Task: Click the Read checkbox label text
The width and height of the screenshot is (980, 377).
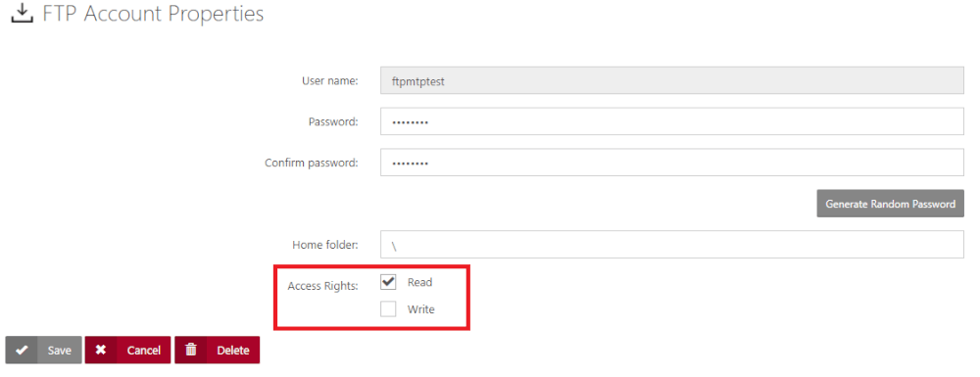Action: tap(419, 282)
